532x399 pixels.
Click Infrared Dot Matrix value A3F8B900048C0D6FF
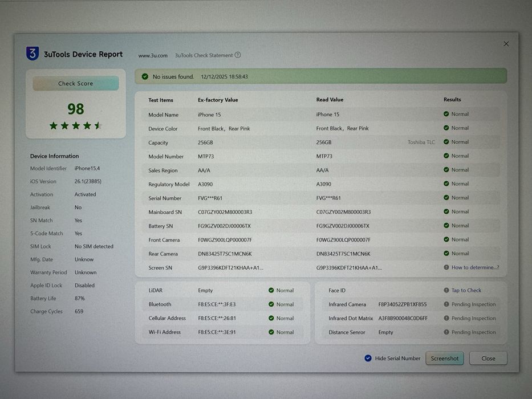point(403,318)
